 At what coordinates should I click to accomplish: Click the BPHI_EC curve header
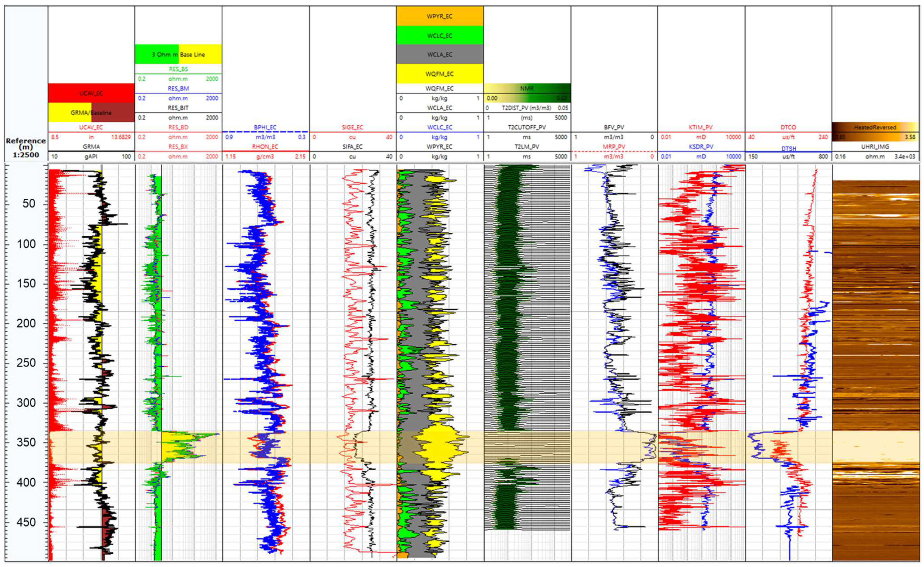tap(265, 127)
